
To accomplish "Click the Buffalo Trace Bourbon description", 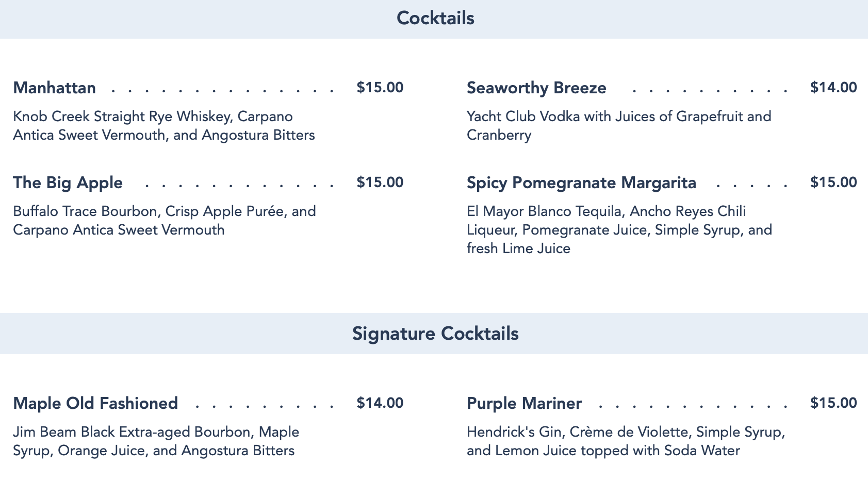I will point(164,221).
